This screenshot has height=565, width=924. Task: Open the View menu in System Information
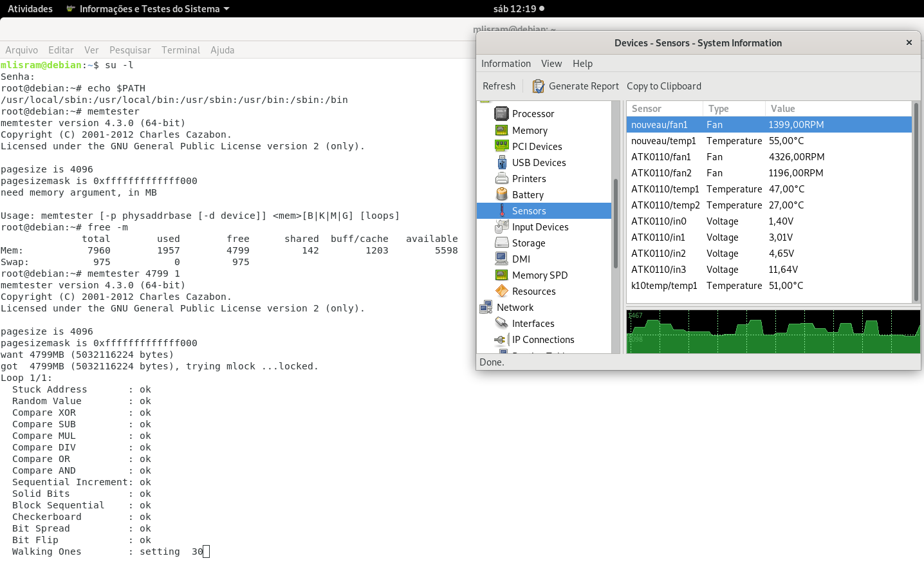[551, 64]
